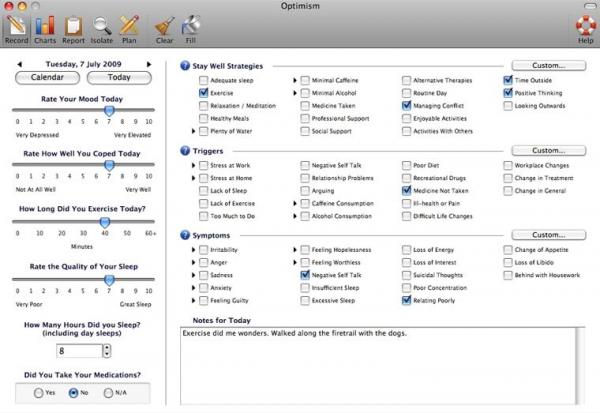Expand Stress at Work triangle
Viewport: 600px width, 413px height.
point(193,165)
